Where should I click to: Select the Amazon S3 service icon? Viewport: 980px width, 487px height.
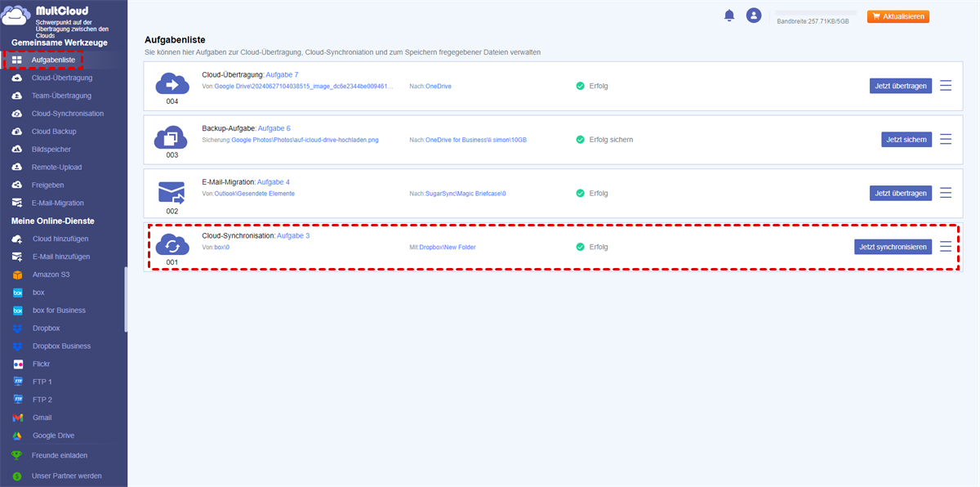(x=17, y=275)
